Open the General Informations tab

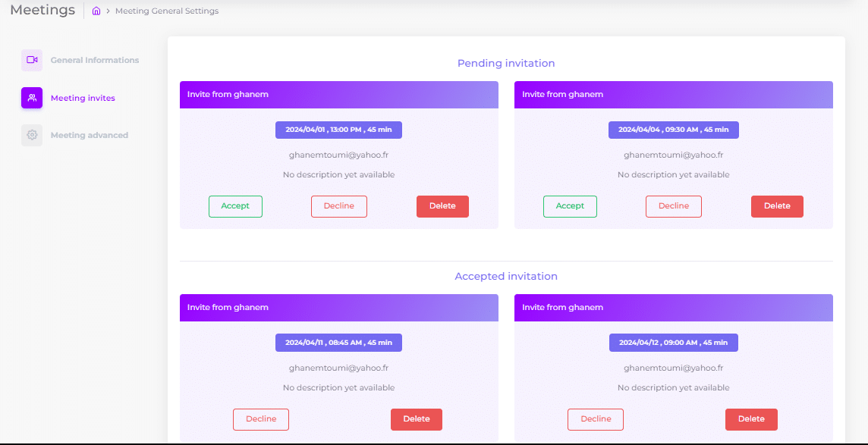pyautogui.click(x=95, y=60)
